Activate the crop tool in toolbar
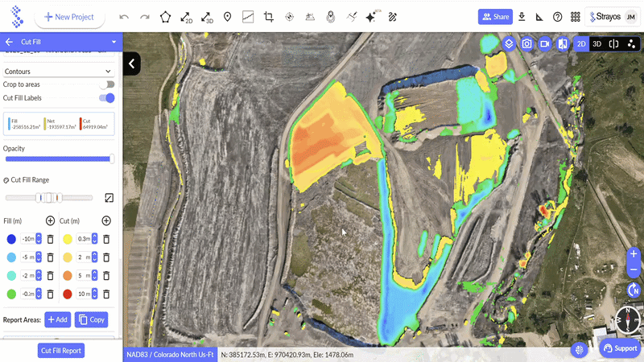Image resolution: width=644 pixels, height=362 pixels. pyautogui.click(x=269, y=16)
